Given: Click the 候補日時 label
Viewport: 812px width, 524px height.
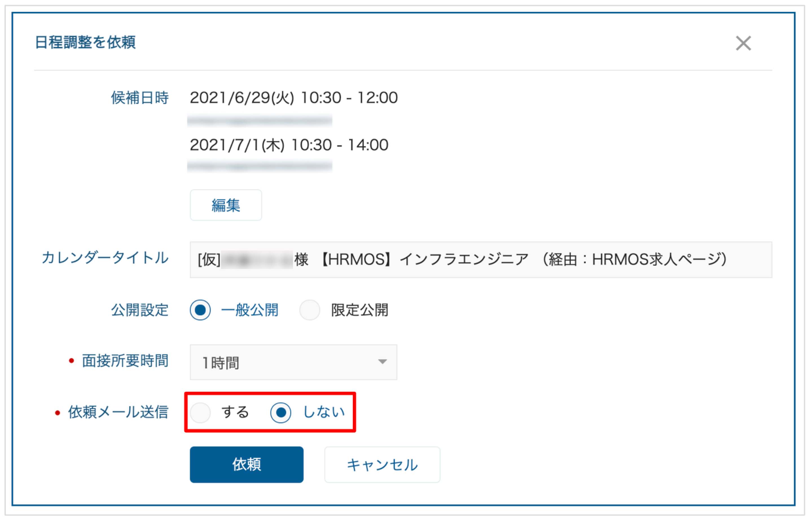Looking at the screenshot, I should pos(140,98).
